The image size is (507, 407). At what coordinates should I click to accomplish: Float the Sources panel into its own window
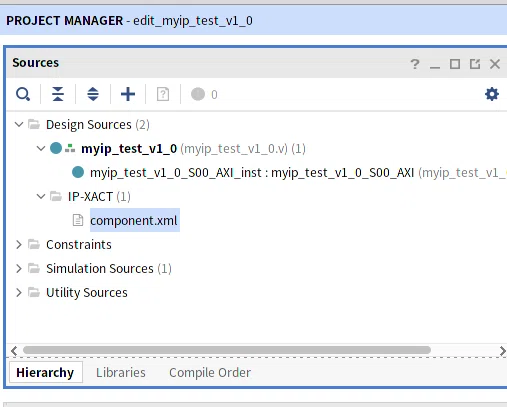(475, 64)
